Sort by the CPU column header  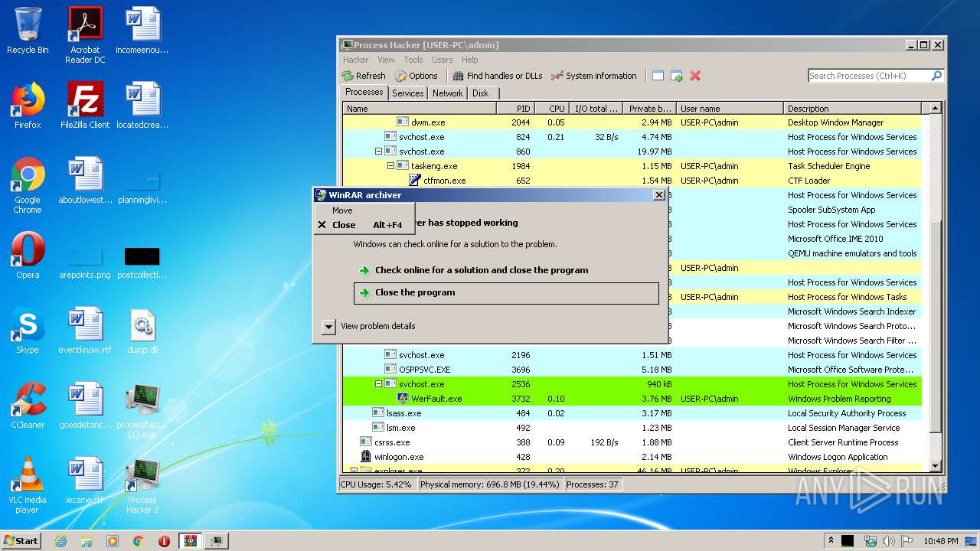coord(552,109)
